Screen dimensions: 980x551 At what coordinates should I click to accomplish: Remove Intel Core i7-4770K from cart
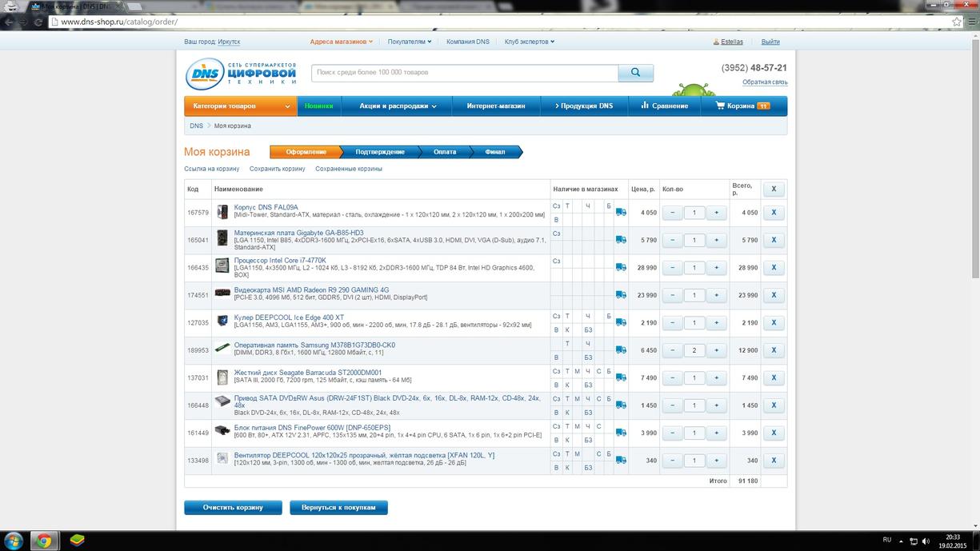tap(774, 268)
